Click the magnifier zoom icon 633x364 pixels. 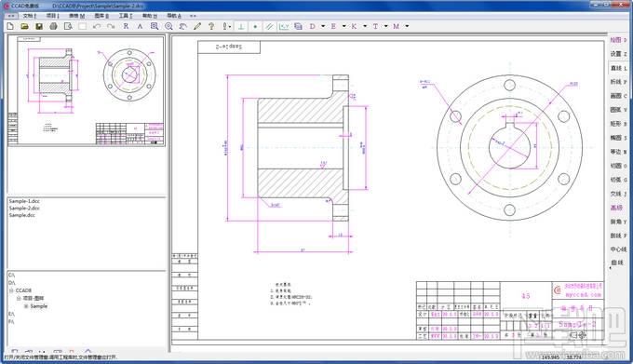click(x=168, y=26)
